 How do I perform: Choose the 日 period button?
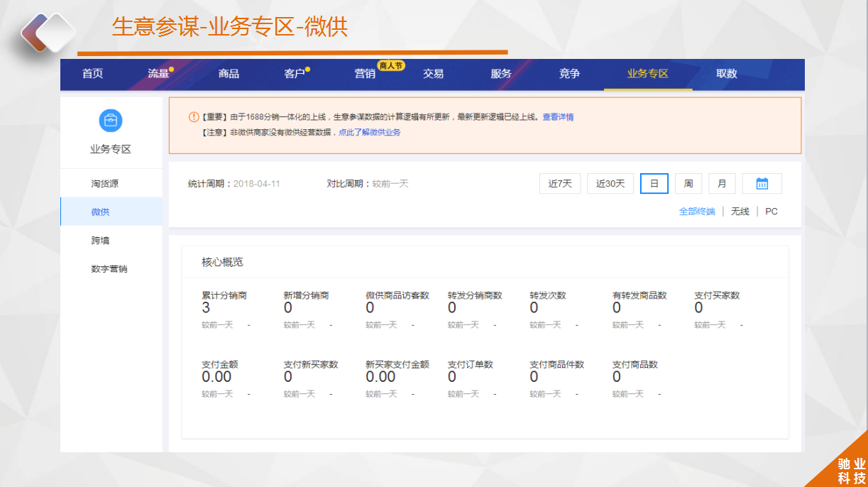click(x=654, y=184)
